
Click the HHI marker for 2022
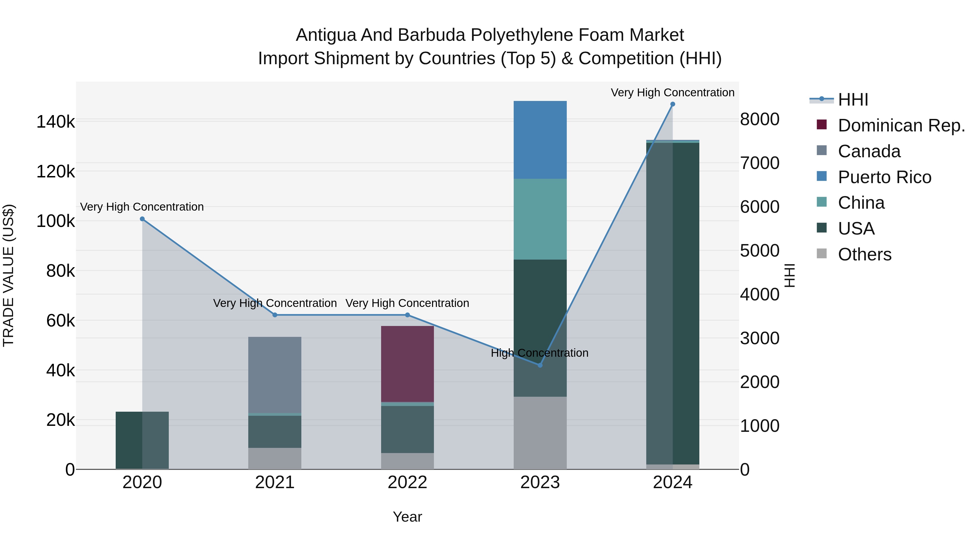[408, 315]
